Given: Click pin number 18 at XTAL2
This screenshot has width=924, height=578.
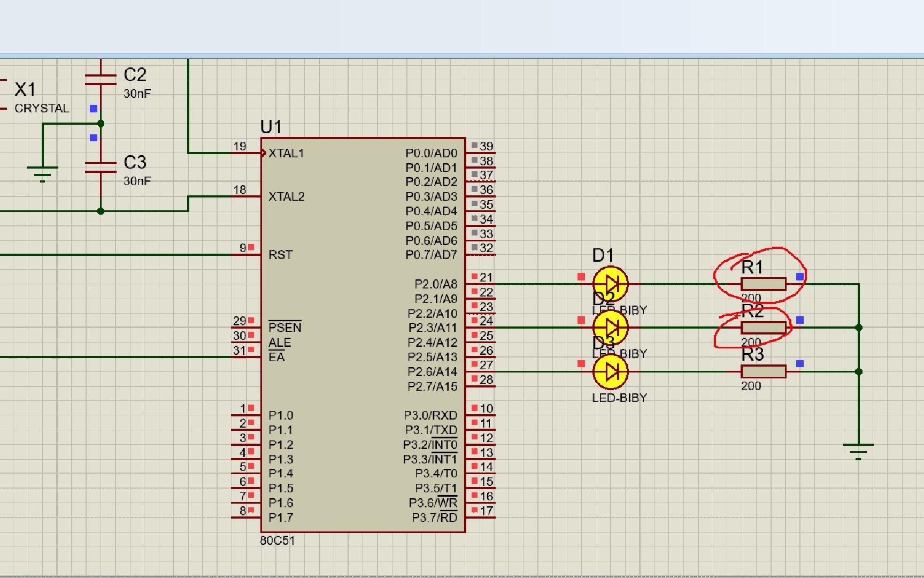Looking at the screenshot, I should [240, 190].
